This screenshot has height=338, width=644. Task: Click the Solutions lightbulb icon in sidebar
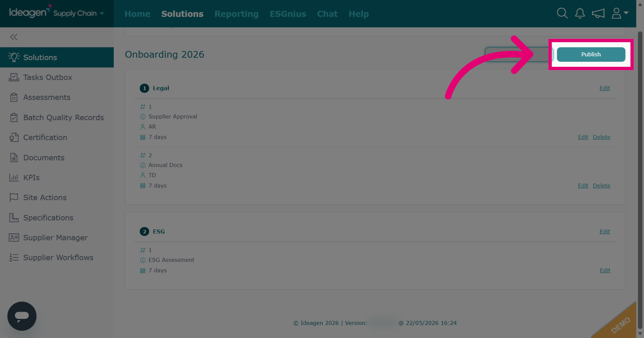click(14, 57)
